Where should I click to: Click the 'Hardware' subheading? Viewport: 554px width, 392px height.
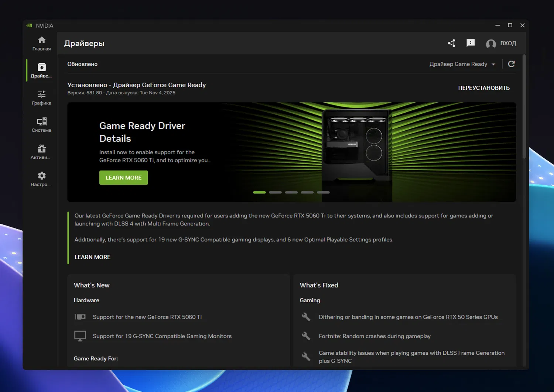pos(86,300)
